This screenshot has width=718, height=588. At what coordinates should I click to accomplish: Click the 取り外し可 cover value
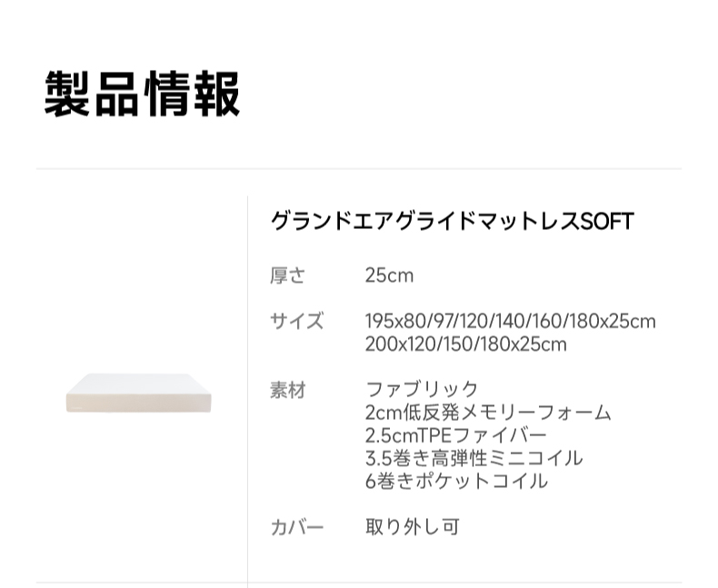413,527
